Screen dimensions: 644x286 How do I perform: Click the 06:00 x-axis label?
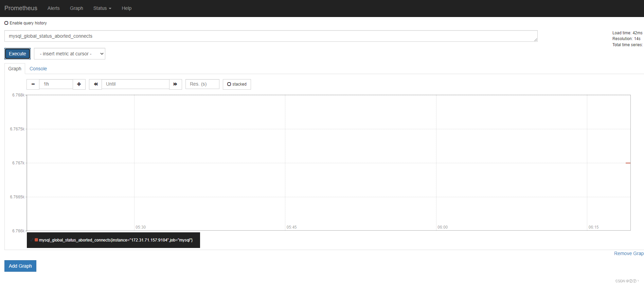tap(443, 227)
